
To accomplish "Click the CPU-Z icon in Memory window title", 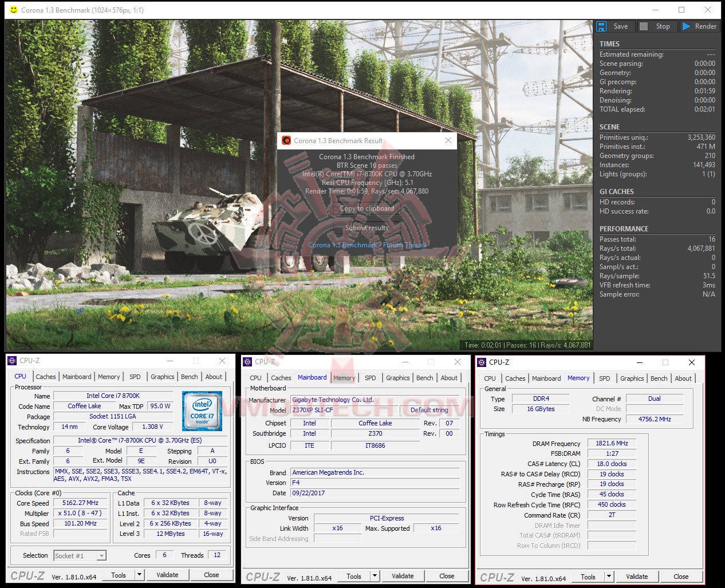I will 482,362.
